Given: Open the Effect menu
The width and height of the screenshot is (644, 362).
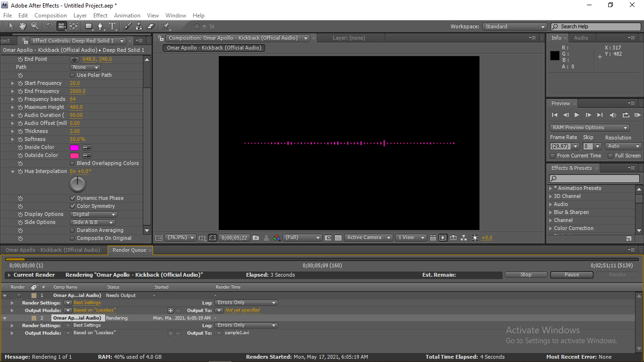Looking at the screenshot, I should [x=100, y=16].
